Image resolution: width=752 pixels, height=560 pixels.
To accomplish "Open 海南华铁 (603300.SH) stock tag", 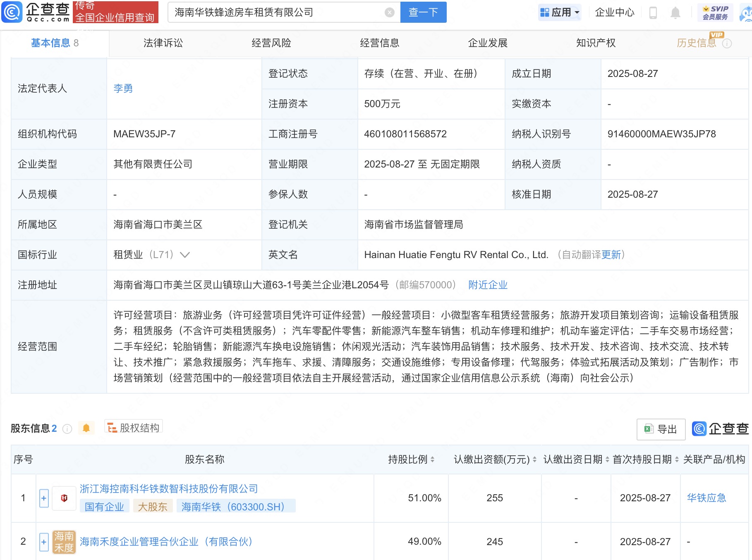I will [x=236, y=507].
